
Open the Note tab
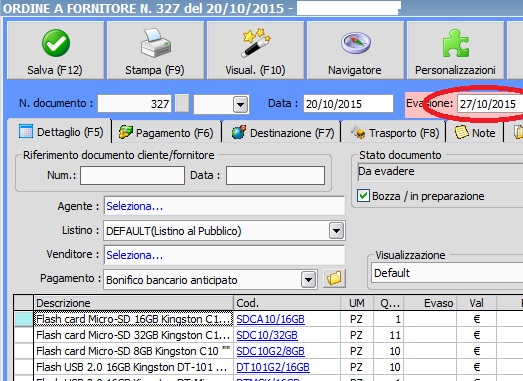click(475, 133)
